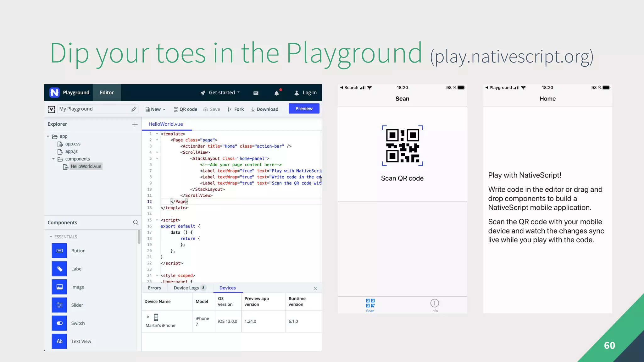Open the QR code toolbar item

(x=186, y=109)
